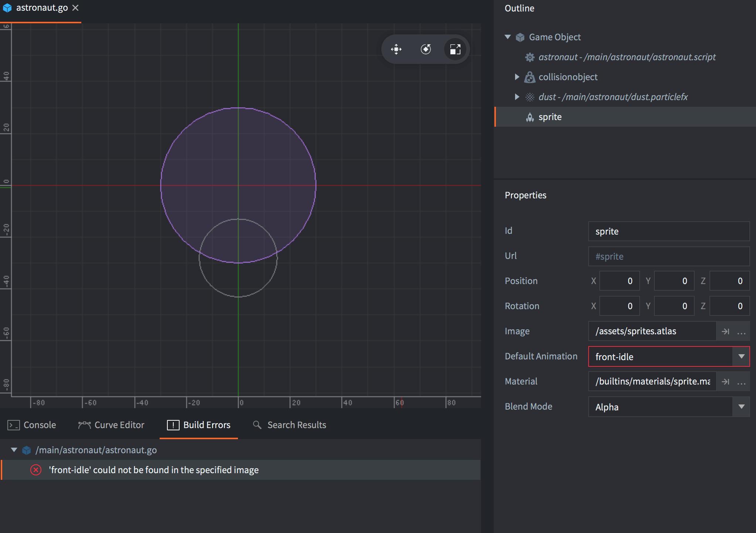Select the Move tool in viewport toolbar
The image size is (756, 533).
click(x=396, y=49)
